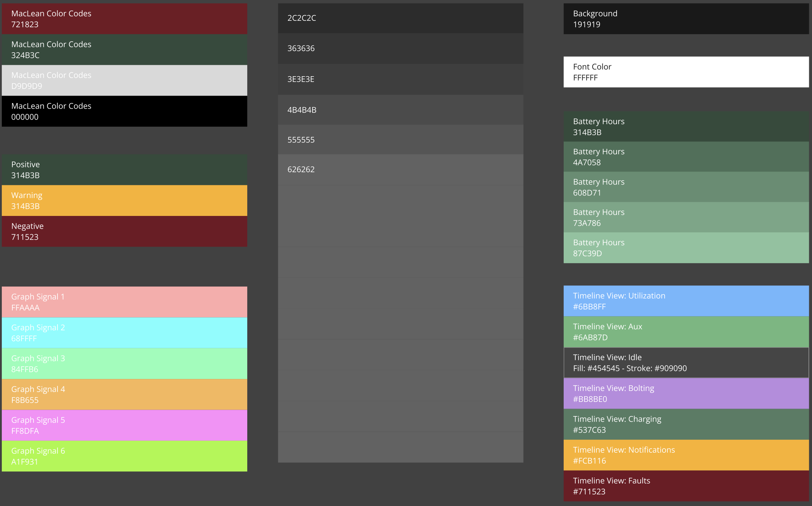Click the Positive 314B3B swatch

pos(124,170)
